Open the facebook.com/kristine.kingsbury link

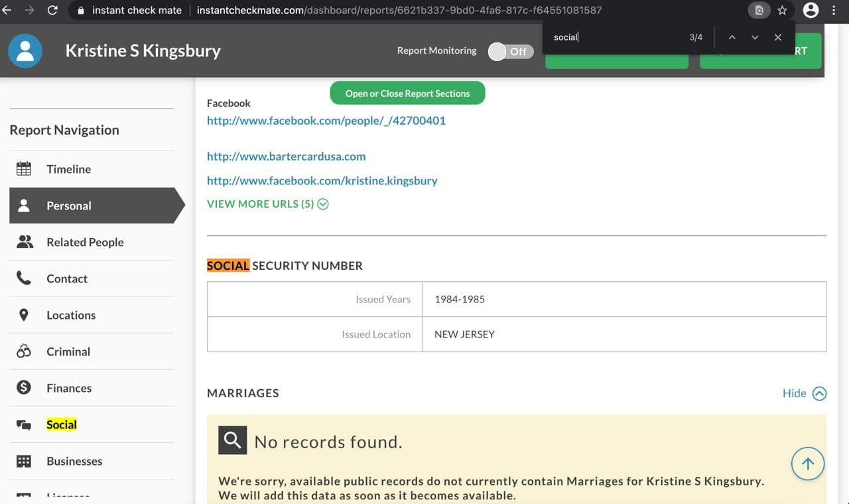tap(322, 180)
